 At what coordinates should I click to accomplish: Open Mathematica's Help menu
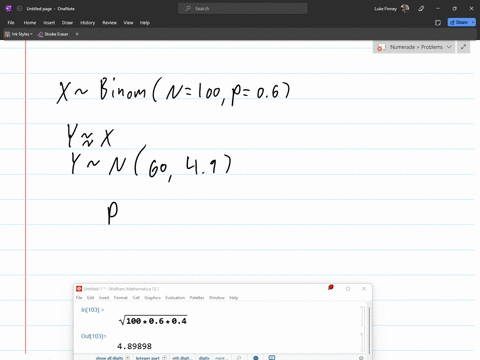click(234, 298)
